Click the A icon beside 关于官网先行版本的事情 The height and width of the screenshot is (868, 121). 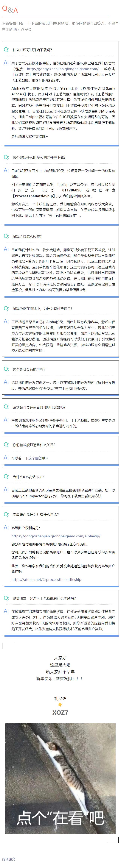(6, 62)
